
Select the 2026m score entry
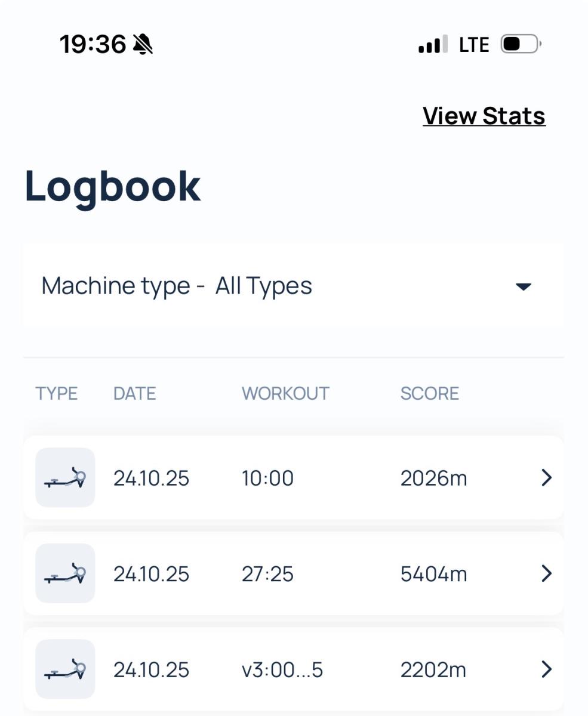click(433, 478)
